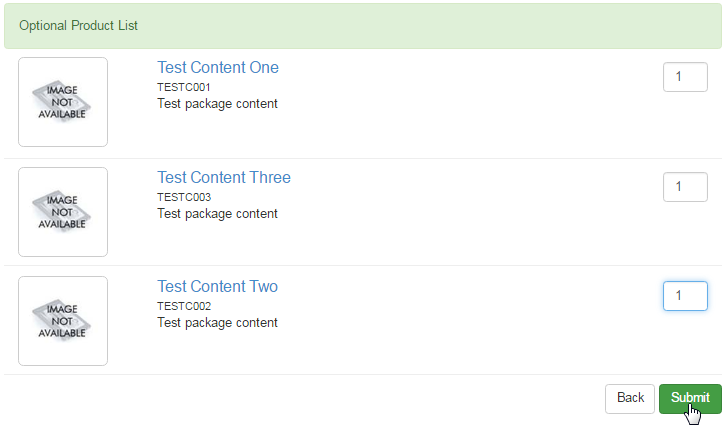The image size is (726, 429).
Task: Focus the quantity field for Test Content One
Action: click(x=685, y=77)
